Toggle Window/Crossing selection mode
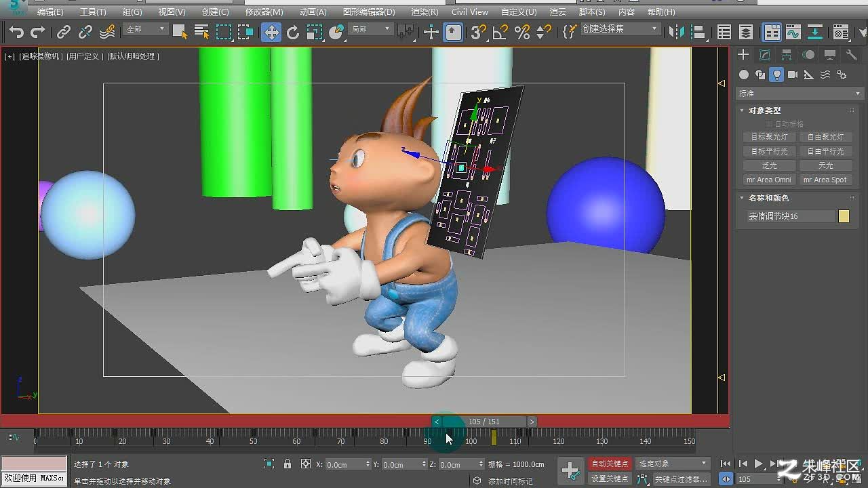Image resolution: width=868 pixels, height=488 pixels. pos(245,32)
